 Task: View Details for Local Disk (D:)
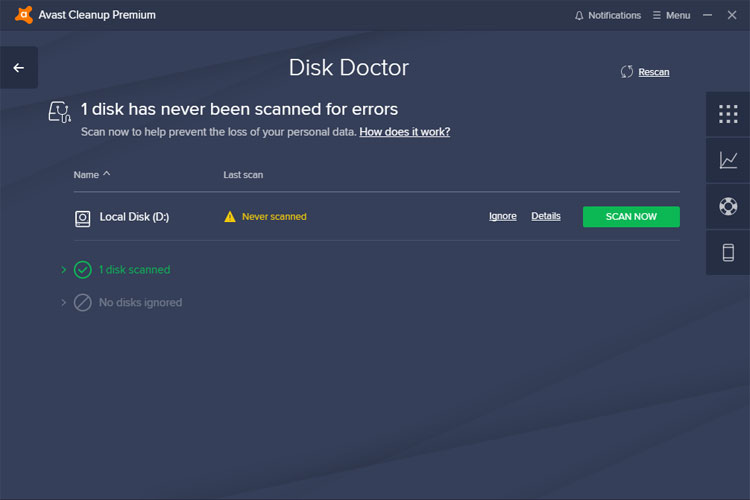click(546, 216)
